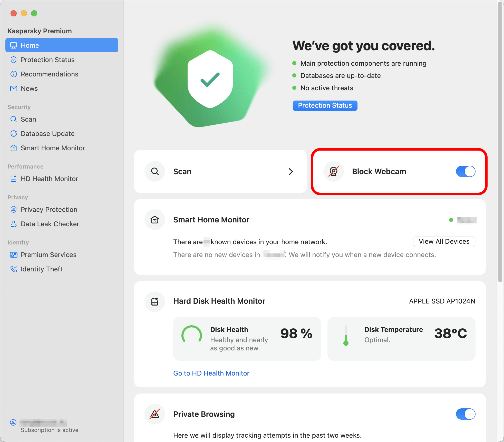Open Identity Theft section
Viewport: 504px width, 442px height.
pyautogui.click(x=62, y=269)
